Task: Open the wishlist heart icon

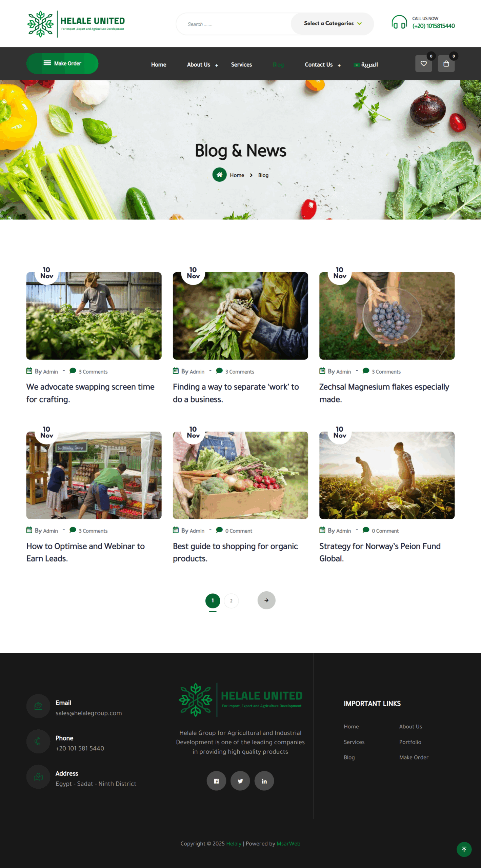Action: [x=423, y=63]
